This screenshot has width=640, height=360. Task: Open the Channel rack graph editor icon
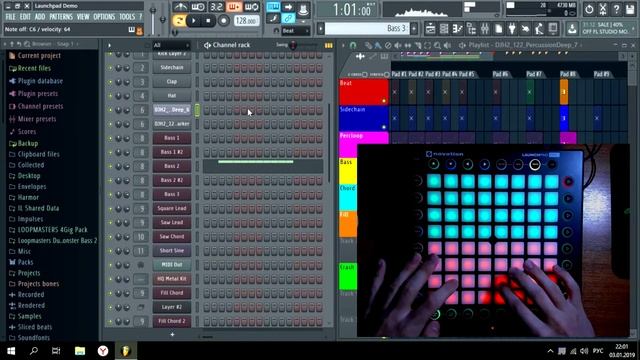coord(329,45)
